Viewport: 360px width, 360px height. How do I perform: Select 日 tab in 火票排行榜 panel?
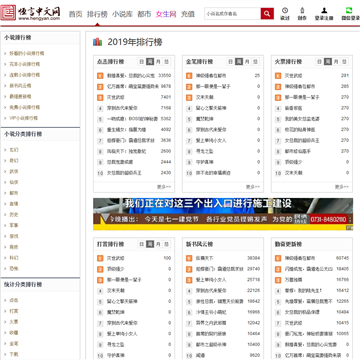click(x=320, y=62)
